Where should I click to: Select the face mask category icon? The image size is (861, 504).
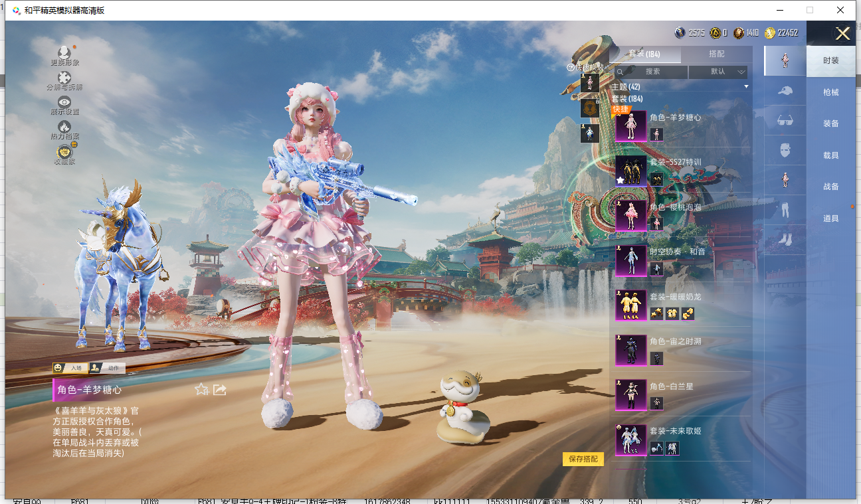[x=785, y=150]
